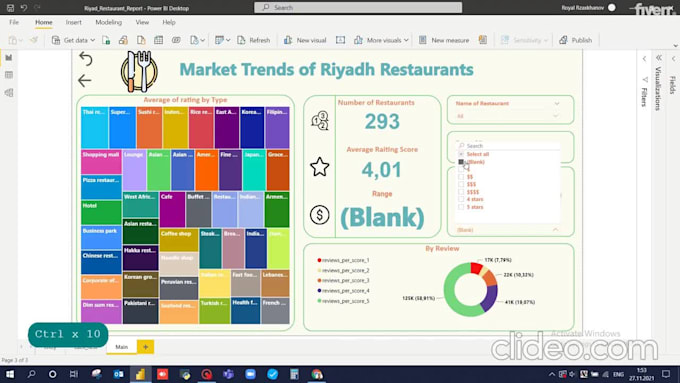Select the Home ribbon tab

[44, 22]
